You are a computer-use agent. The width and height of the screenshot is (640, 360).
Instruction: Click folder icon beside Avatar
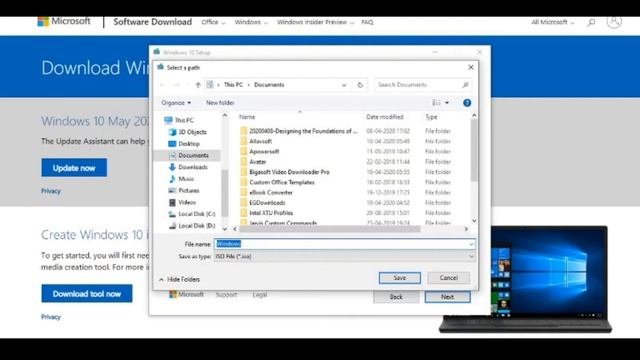click(x=244, y=162)
